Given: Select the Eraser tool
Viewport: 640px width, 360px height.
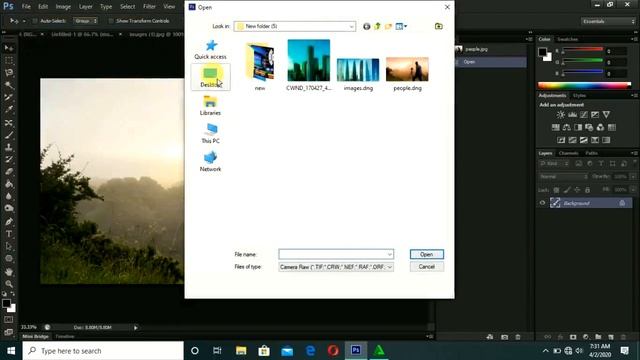Looking at the screenshot, I should point(9,171).
